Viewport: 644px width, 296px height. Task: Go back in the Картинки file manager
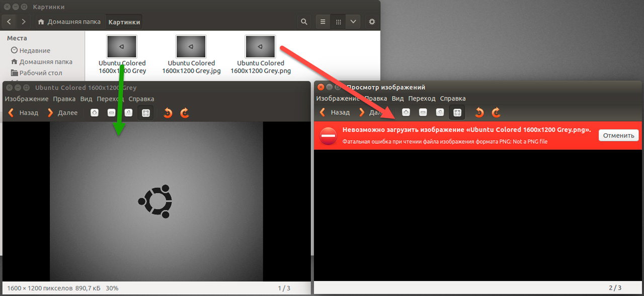[x=9, y=22]
